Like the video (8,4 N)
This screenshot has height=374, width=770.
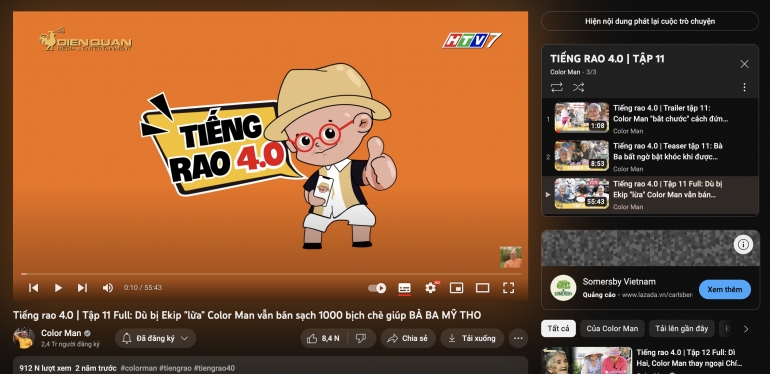(x=323, y=338)
